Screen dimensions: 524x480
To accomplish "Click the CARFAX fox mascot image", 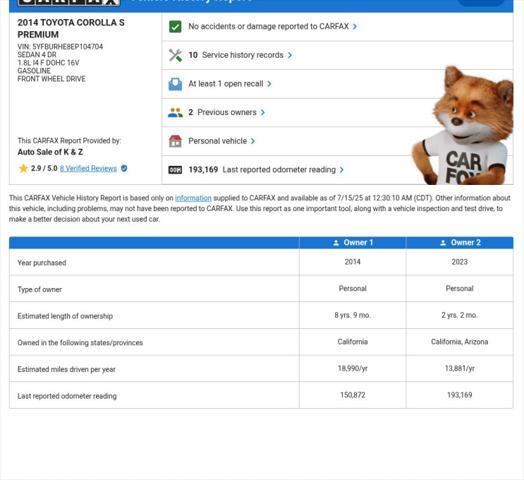I will coord(463,125).
